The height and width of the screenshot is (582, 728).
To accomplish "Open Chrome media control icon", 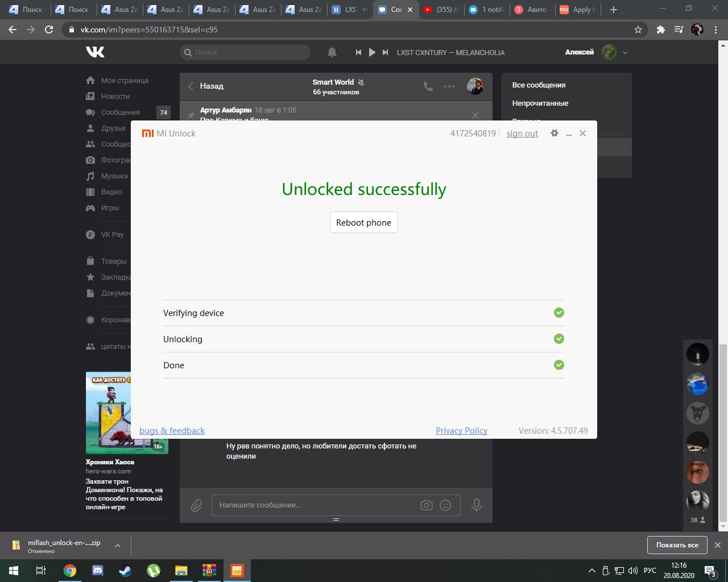I will [679, 30].
